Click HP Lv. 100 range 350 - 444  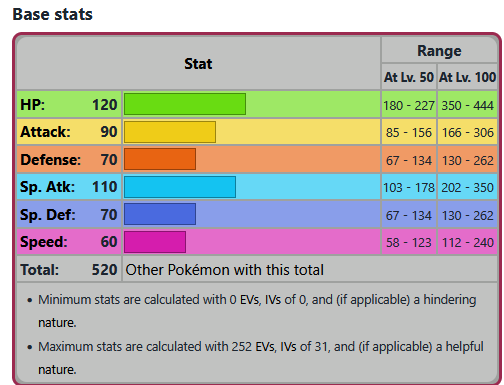coord(467,106)
